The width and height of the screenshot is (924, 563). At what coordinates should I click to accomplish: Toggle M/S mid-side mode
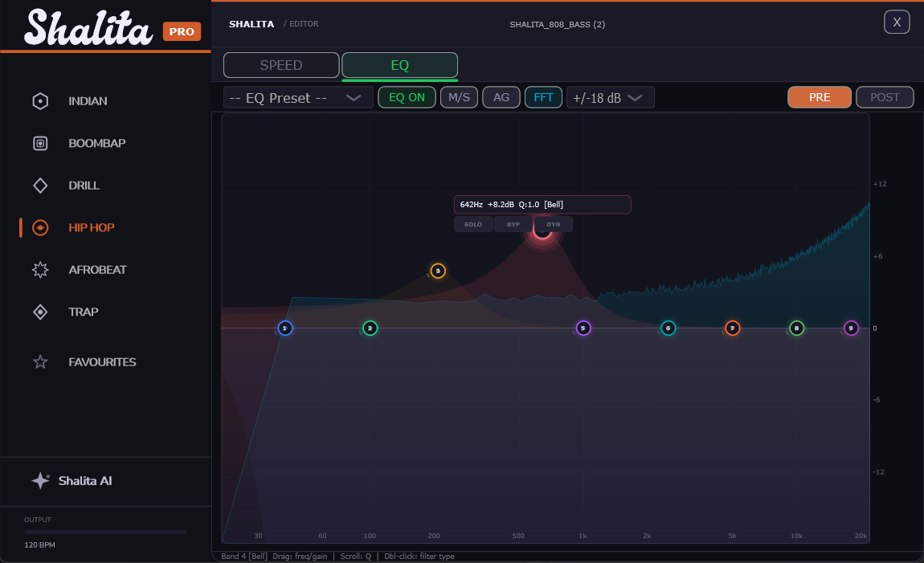459,97
